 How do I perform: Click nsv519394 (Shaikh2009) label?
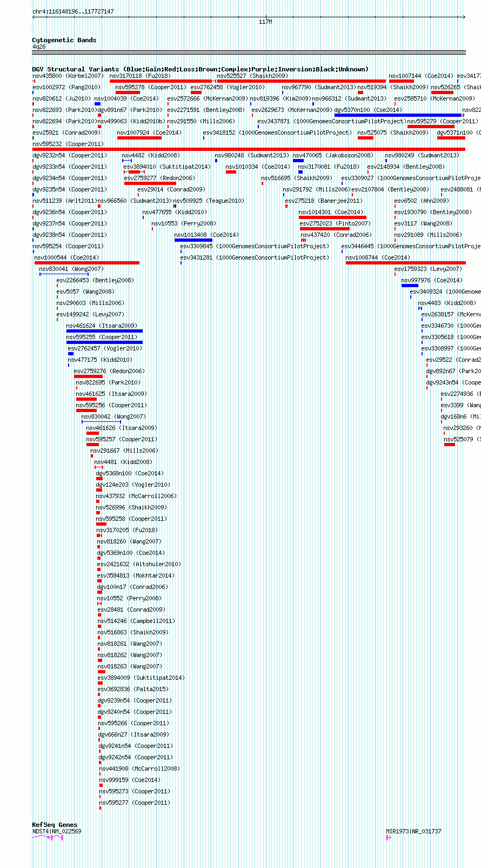393,87
